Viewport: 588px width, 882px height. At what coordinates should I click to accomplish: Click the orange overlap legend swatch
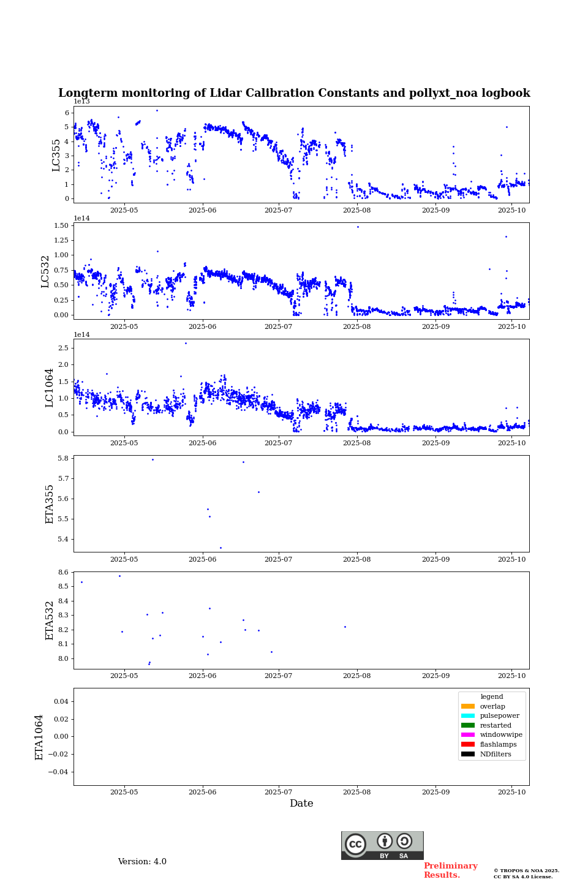[x=468, y=706]
